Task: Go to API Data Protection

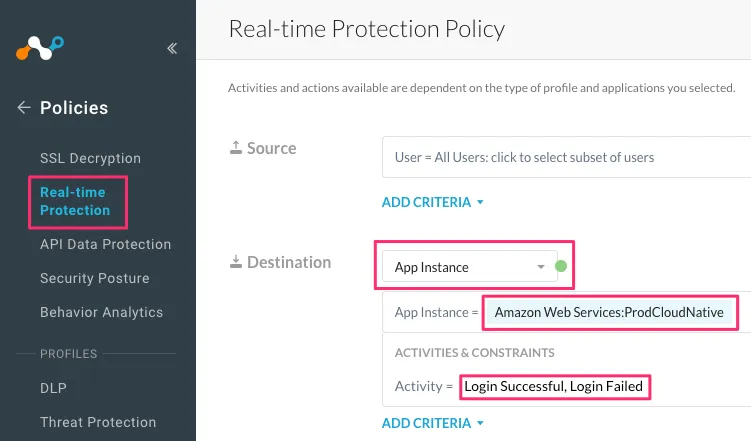Action: (105, 244)
